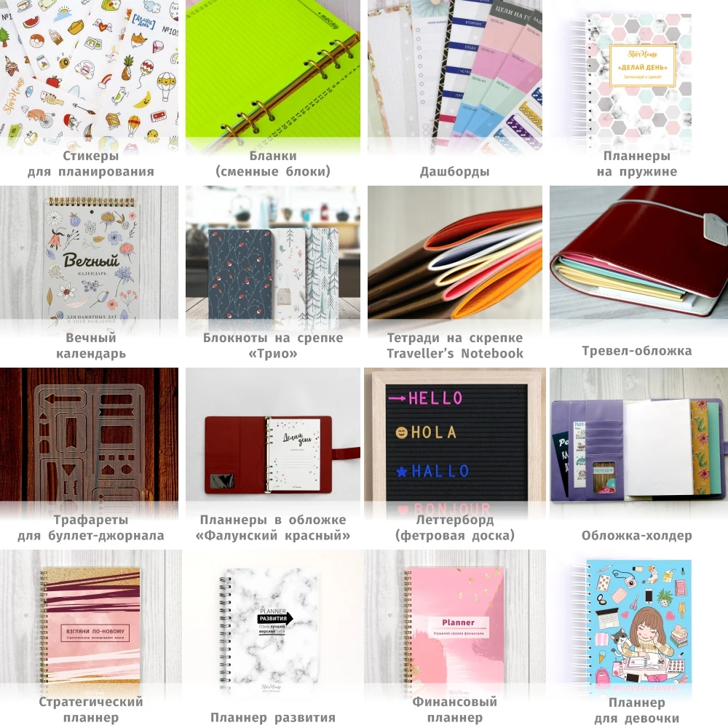Open Планнеры на пружине product tile
The height and width of the screenshot is (728, 728).
coord(639,74)
